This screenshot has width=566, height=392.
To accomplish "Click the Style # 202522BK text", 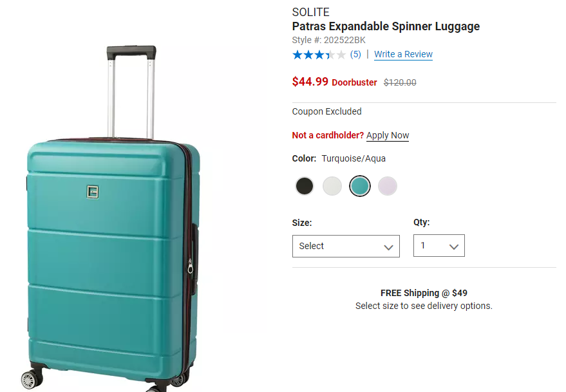I will point(328,40).
